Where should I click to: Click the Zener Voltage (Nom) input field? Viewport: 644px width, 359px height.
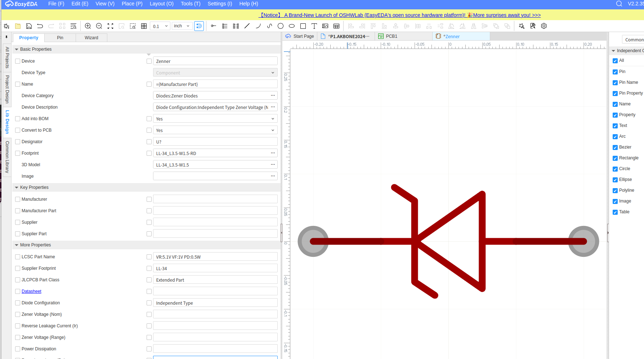point(215,314)
